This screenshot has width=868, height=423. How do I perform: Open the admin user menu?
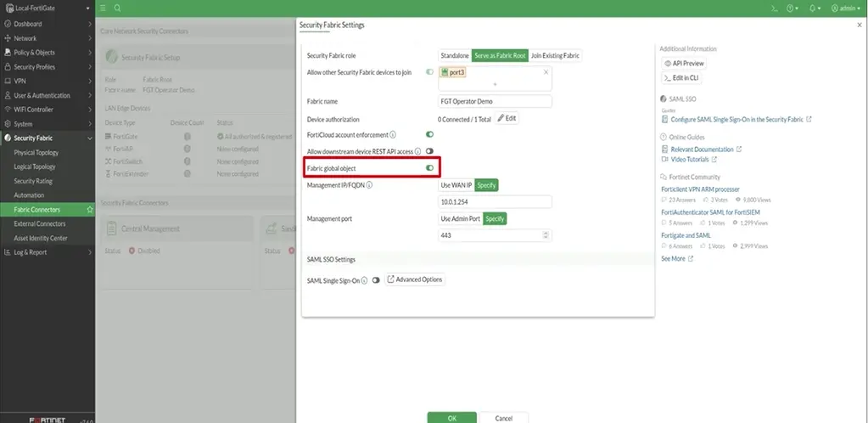tap(846, 8)
